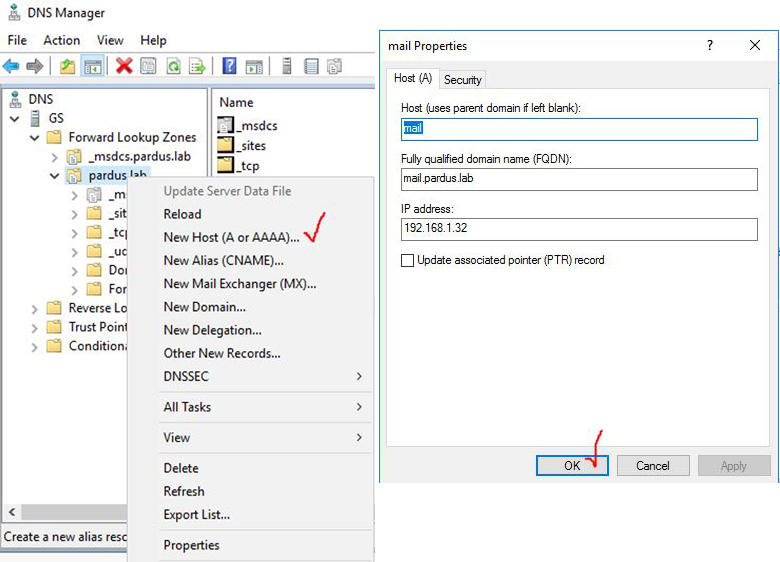Click the New Record list toolbar icon
This screenshot has width=780, height=562.
point(311,66)
